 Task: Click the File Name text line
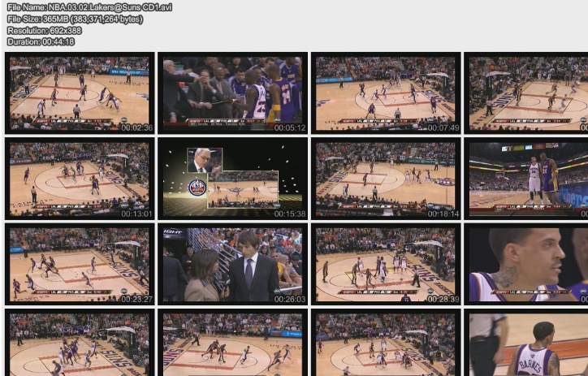[x=89, y=7]
